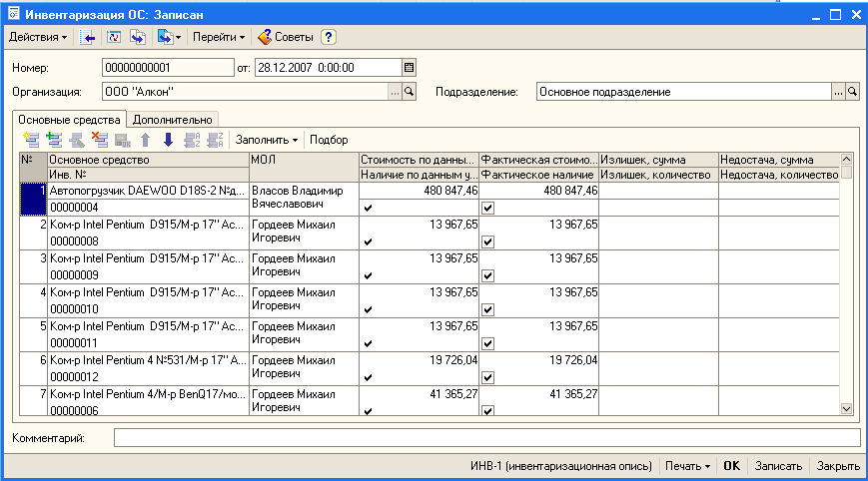Move row up with gray up arrow
This screenshot has width=868, height=481.
(x=145, y=140)
